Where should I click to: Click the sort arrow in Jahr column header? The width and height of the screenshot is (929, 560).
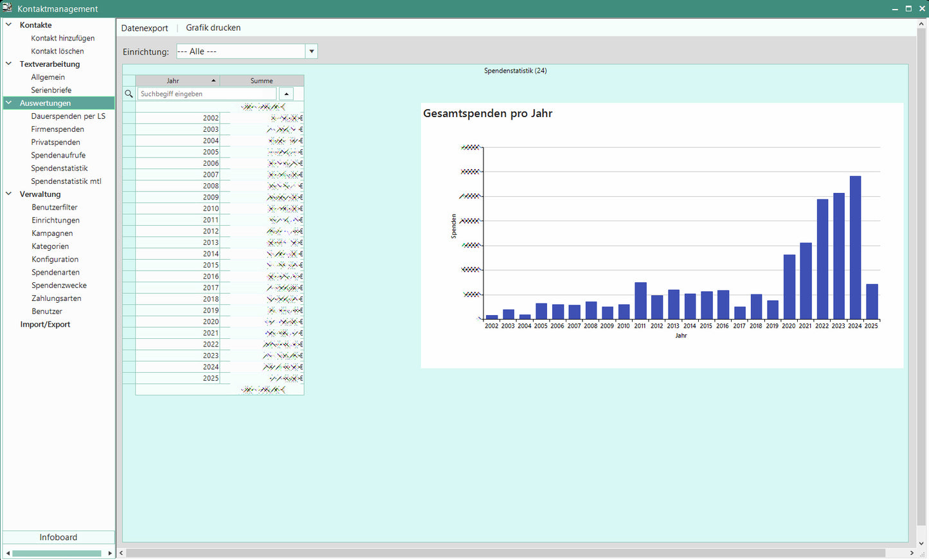click(x=213, y=80)
